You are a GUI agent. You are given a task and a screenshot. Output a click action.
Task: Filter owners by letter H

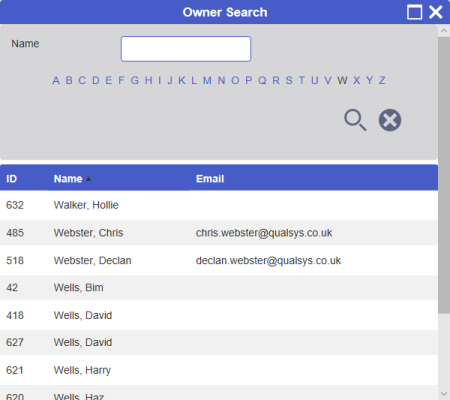pos(148,80)
